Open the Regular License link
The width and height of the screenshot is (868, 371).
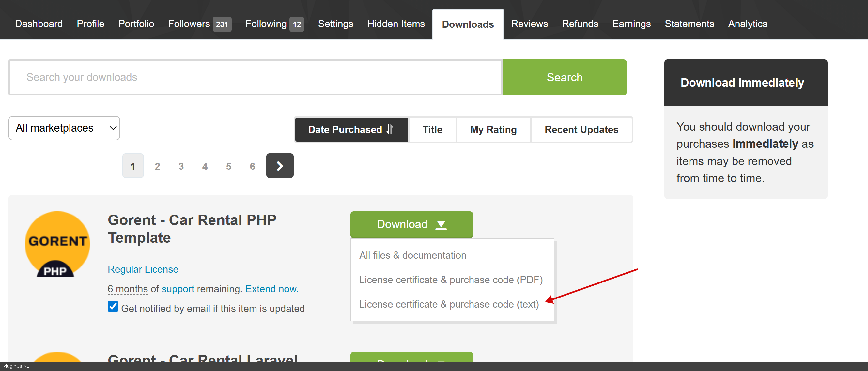(143, 269)
